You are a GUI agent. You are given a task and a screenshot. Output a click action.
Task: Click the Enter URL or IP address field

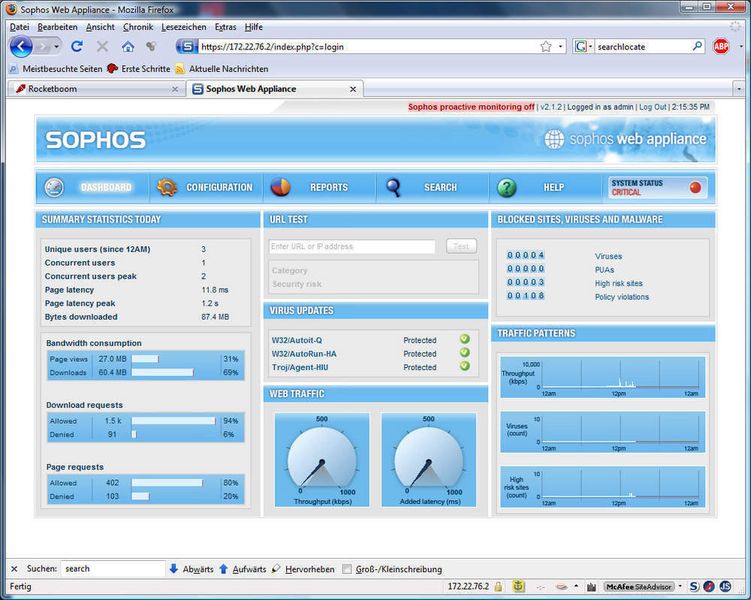pos(352,246)
